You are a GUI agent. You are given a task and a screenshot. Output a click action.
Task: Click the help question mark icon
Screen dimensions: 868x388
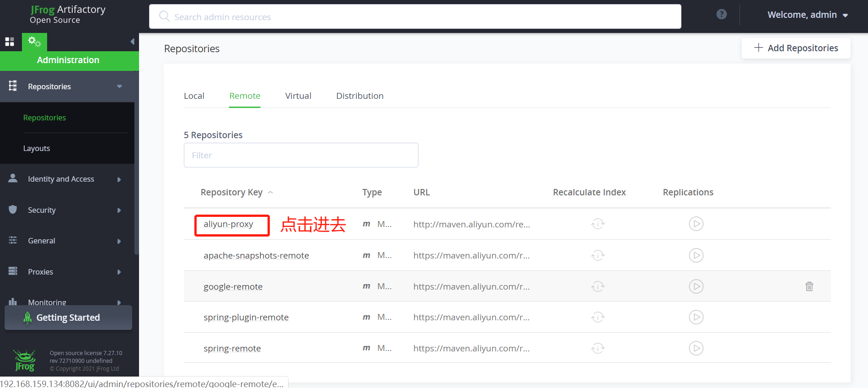point(722,14)
